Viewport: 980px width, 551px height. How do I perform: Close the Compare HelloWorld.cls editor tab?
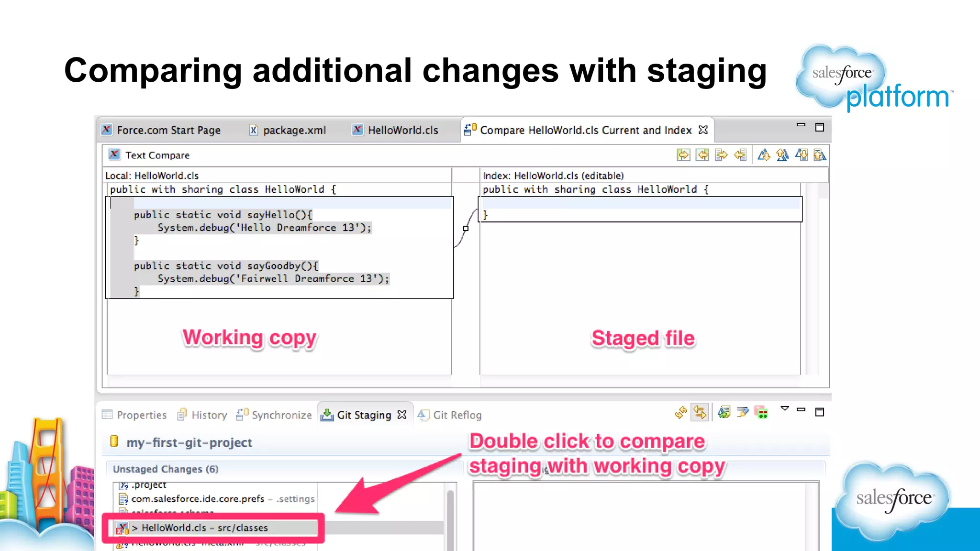(703, 130)
